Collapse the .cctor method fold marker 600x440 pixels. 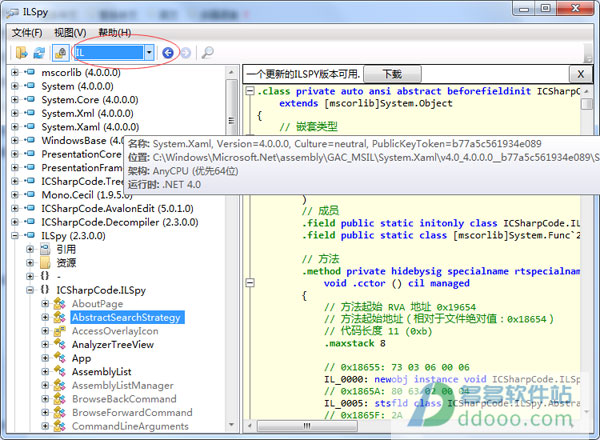pos(250,283)
